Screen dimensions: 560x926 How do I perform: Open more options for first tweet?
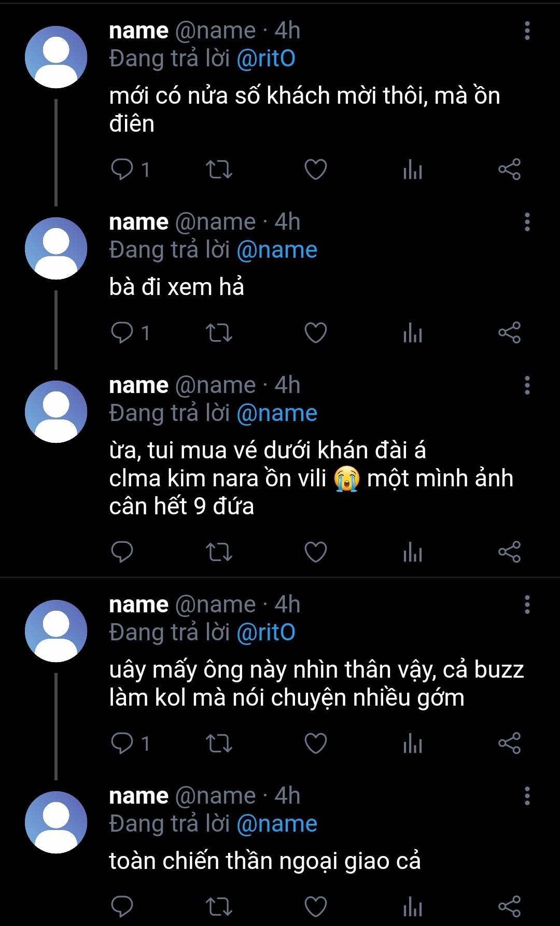[527, 31]
